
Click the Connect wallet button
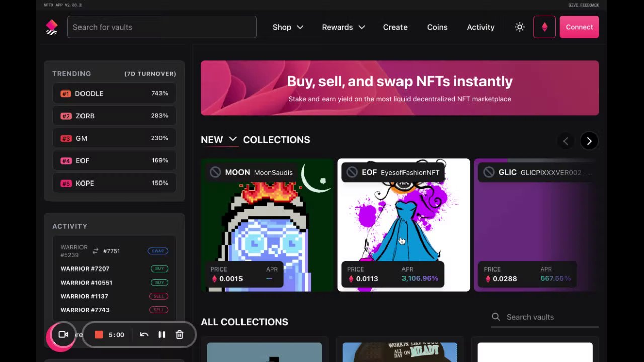tap(579, 27)
